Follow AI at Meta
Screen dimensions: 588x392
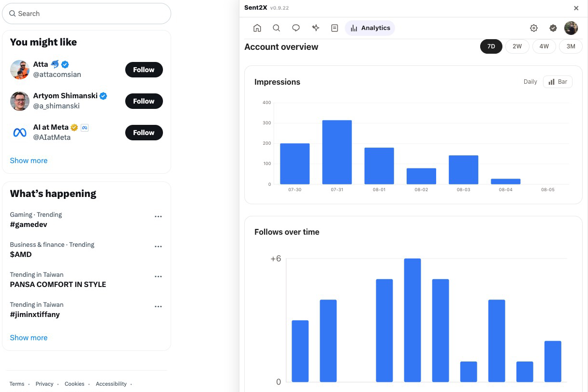point(144,133)
